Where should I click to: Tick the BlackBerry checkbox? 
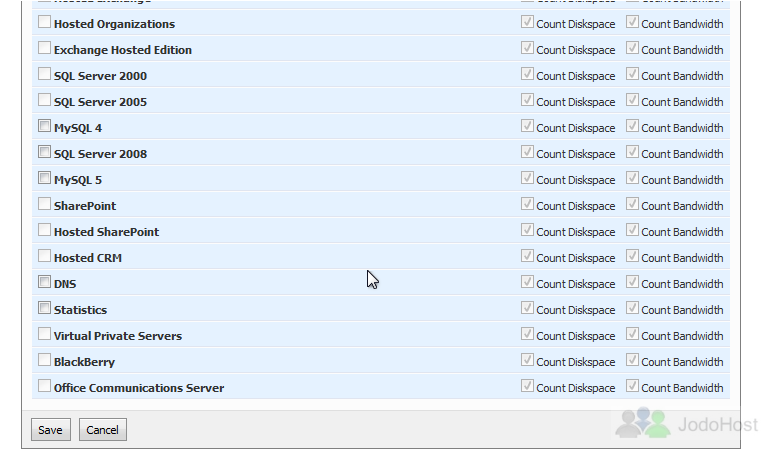44,360
